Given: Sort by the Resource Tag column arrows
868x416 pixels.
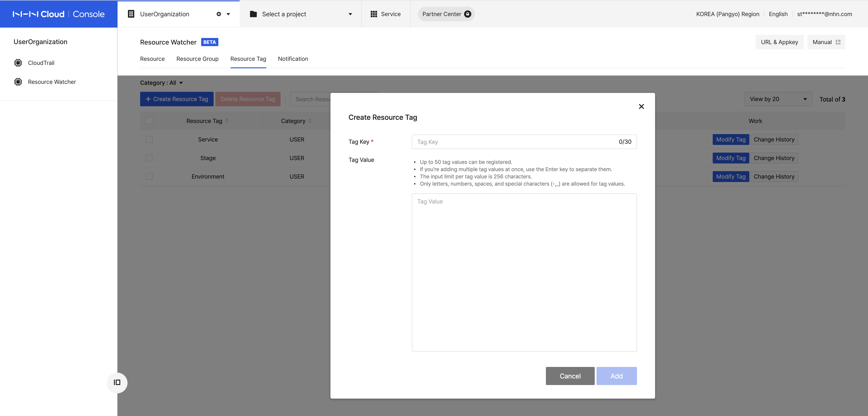Looking at the screenshot, I should click(x=227, y=121).
